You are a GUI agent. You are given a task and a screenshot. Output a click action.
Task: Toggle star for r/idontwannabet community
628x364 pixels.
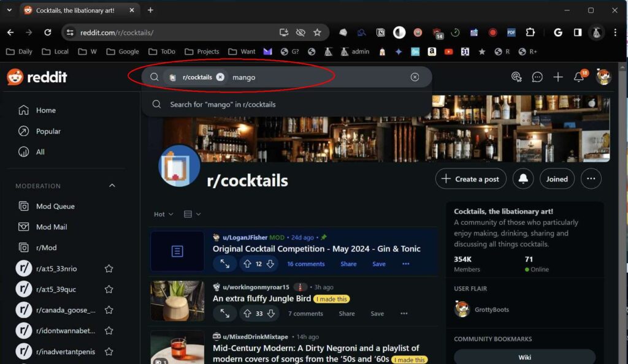tap(109, 331)
